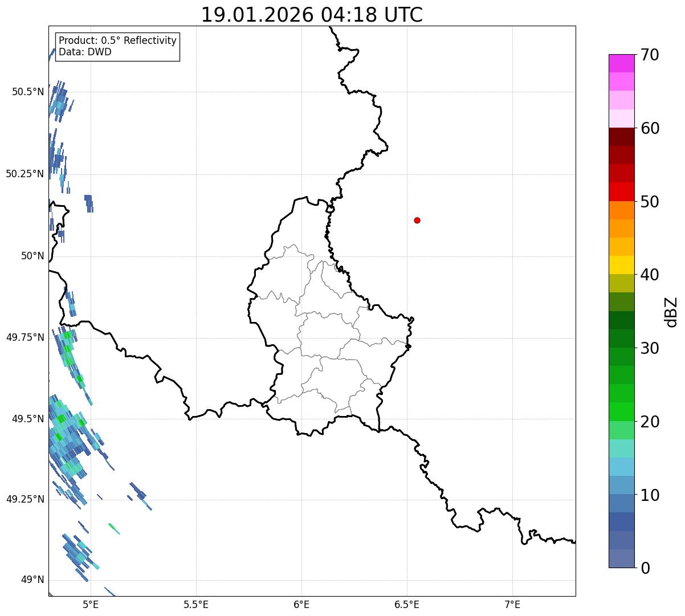Click the dBZ colorbar label
The image size is (685, 616).
pos(671,312)
